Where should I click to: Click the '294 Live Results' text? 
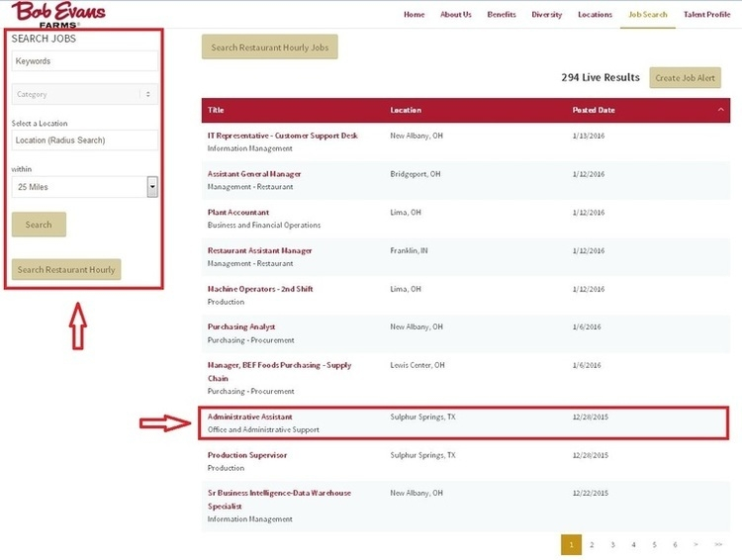pyautogui.click(x=601, y=77)
